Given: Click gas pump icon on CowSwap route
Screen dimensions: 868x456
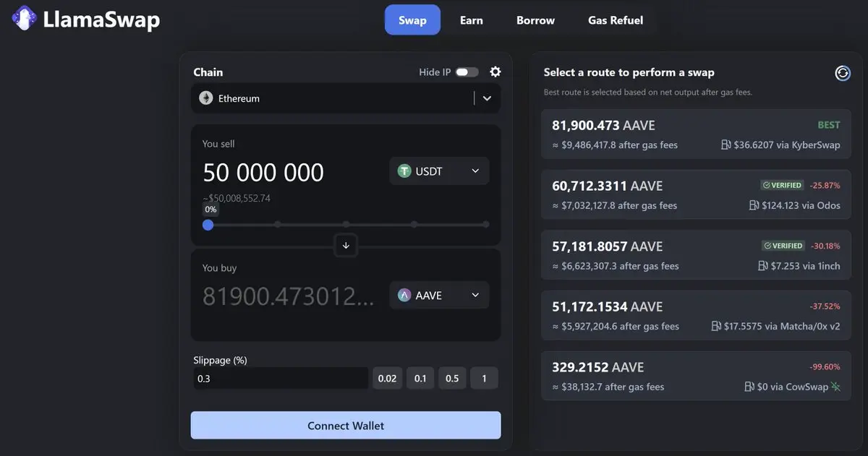Looking at the screenshot, I should pos(749,387).
